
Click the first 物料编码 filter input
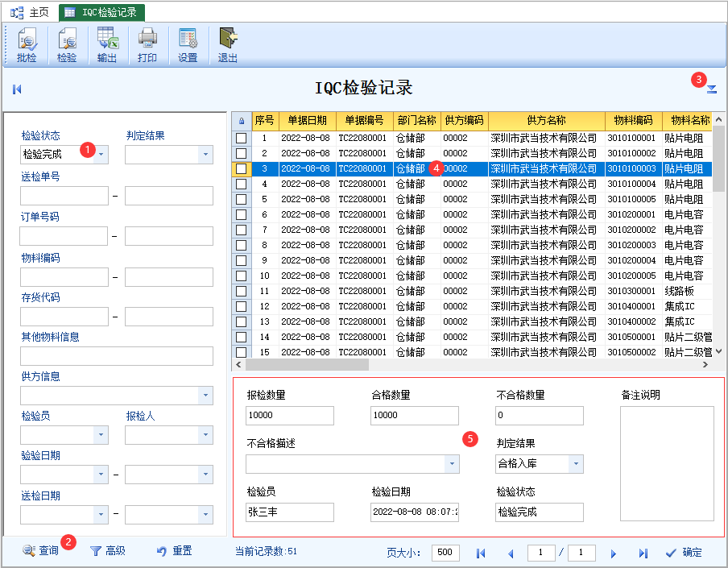(x=64, y=277)
